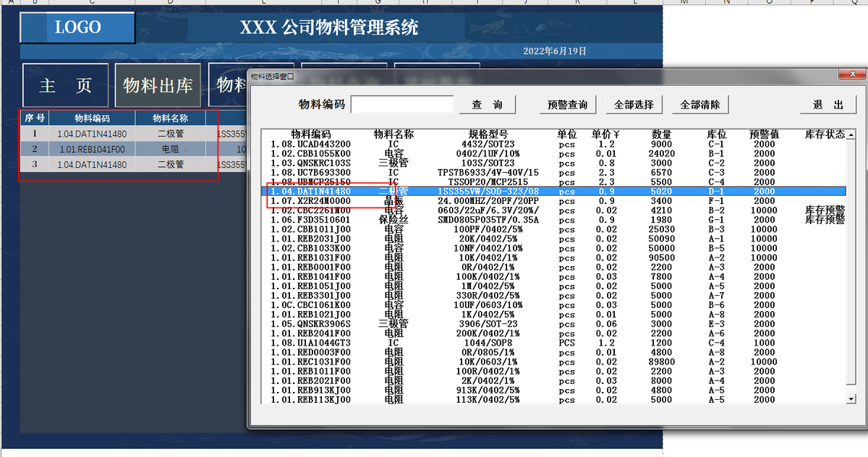Image resolution: width=868 pixels, height=457 pixels.
Task: Click the date 2022年6月19日
Action: click(555, 51)
